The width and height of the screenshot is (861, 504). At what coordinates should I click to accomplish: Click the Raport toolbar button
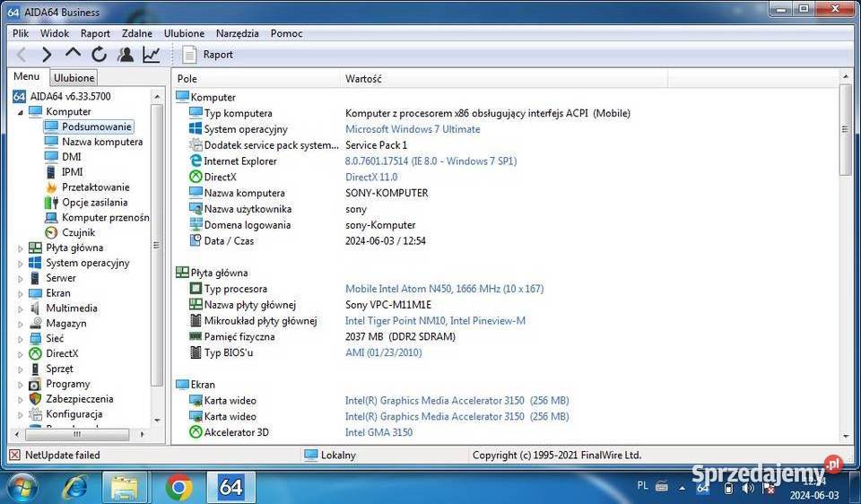point(207,55)
